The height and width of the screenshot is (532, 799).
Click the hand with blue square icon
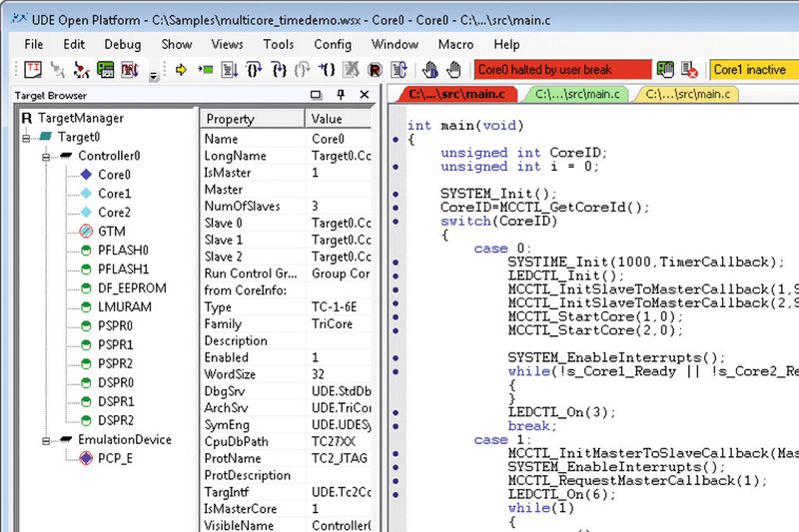(x=429, y=69)
